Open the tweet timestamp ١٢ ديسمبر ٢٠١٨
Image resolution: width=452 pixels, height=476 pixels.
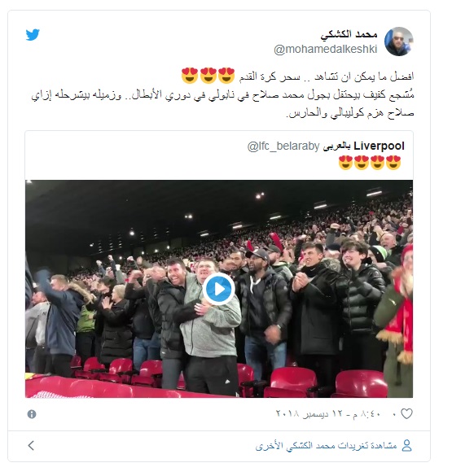[328, 414]
